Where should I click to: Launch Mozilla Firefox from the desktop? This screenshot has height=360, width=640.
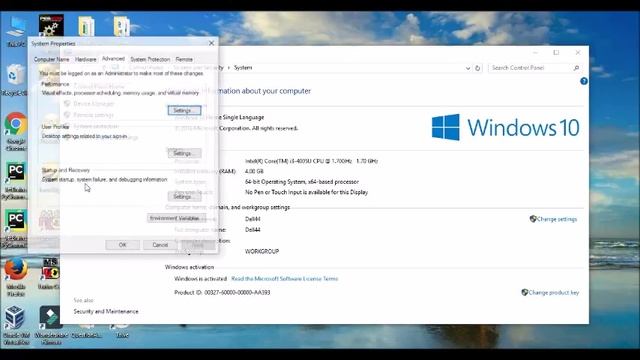tap(16, 276)
